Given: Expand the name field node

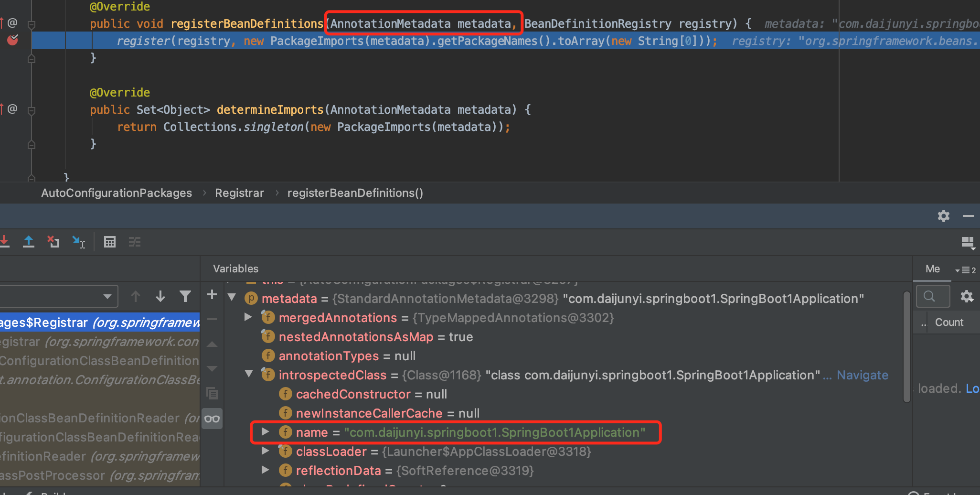Looking at the screenshot, I should coord(265,431).
